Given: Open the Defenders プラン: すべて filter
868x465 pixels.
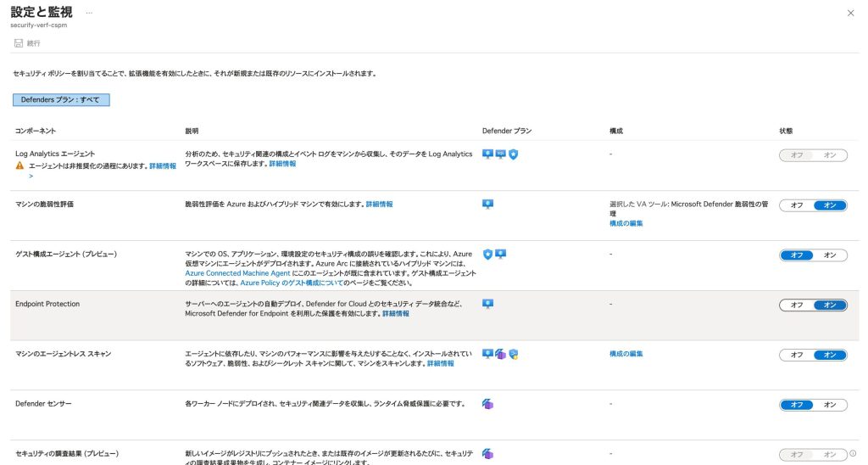Looking at the screenshot, I should tap(60, 100).
